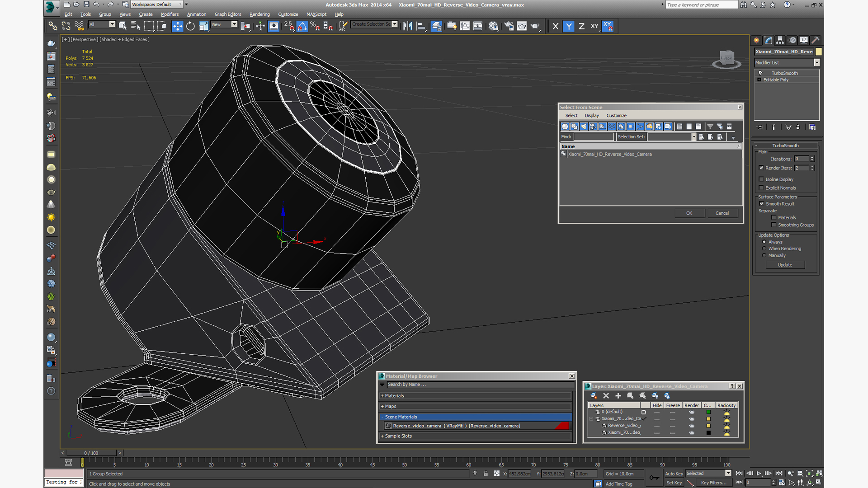
Task: Select the Manually update option
Action: [x=764, y=255]
